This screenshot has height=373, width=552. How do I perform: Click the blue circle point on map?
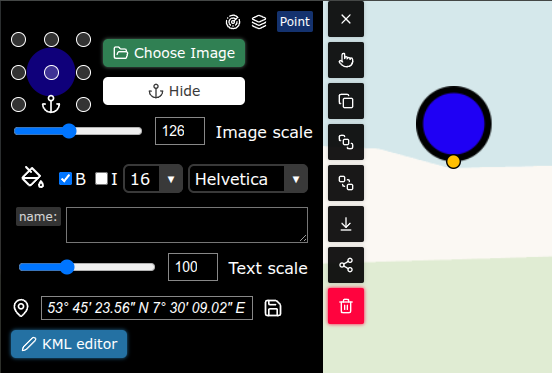[x=454, y=124]
